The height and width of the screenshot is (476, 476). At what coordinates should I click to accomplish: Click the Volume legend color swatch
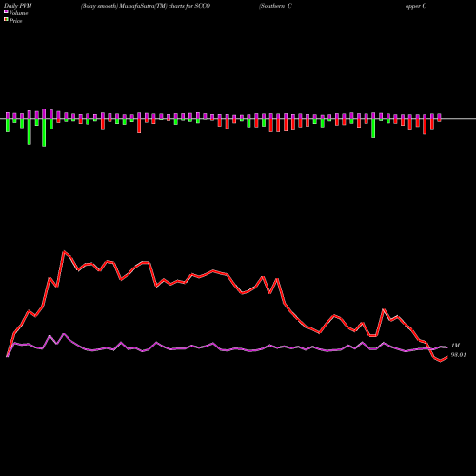pos(6,12)
